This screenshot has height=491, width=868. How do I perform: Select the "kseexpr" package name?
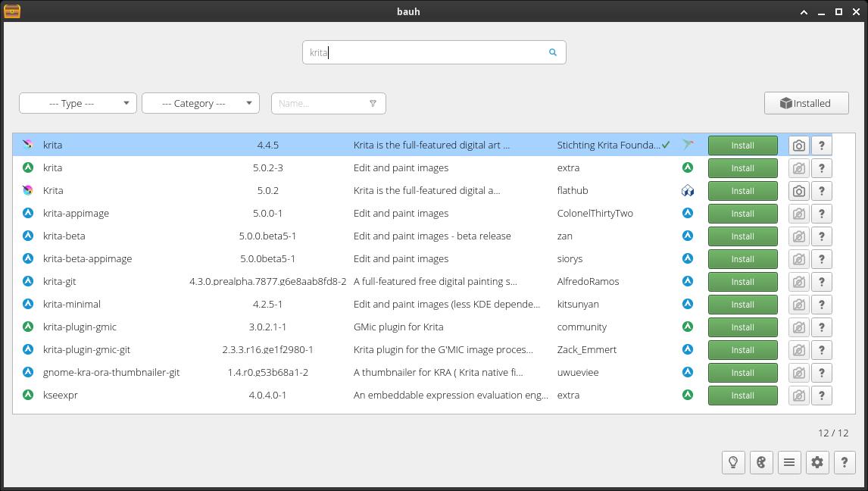click(x=61, y=396)
